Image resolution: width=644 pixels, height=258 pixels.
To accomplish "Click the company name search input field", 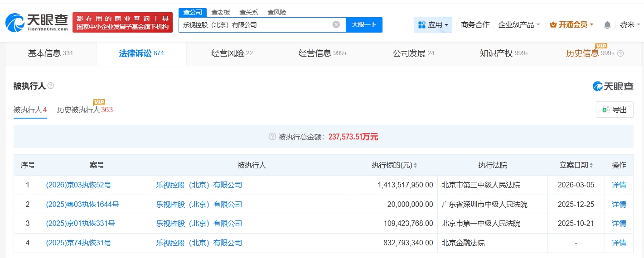I will point(254,25).
